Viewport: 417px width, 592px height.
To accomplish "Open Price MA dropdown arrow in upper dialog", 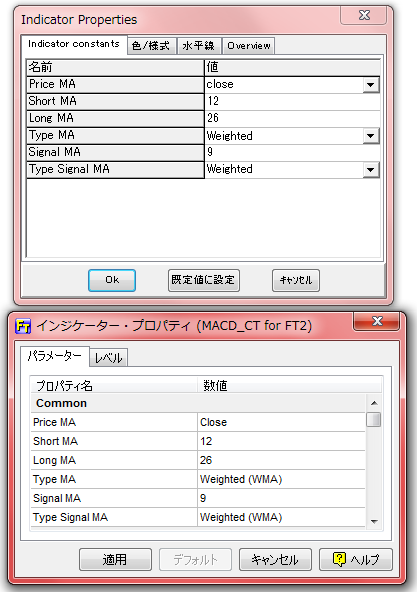I will (371, 85).
